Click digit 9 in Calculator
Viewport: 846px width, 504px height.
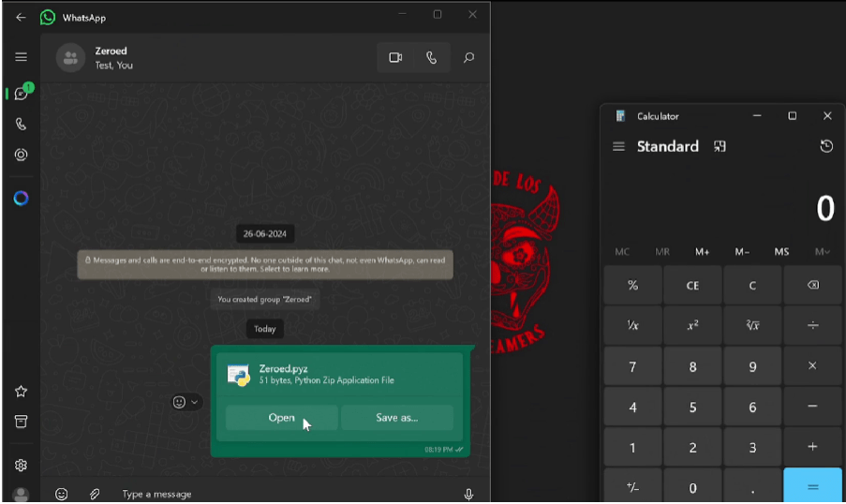[x=752, y=366]
